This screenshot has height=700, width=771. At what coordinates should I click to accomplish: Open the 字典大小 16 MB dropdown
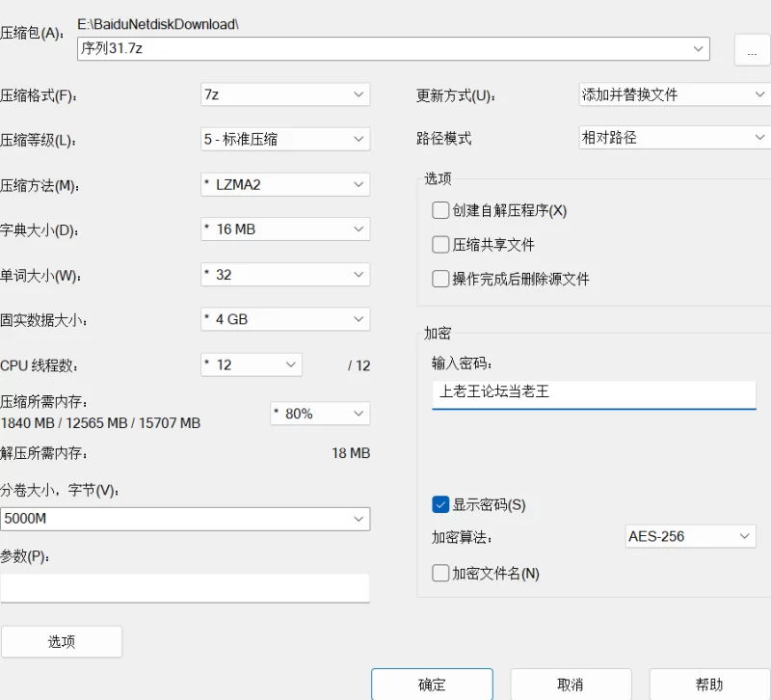[x=285, y=229]
